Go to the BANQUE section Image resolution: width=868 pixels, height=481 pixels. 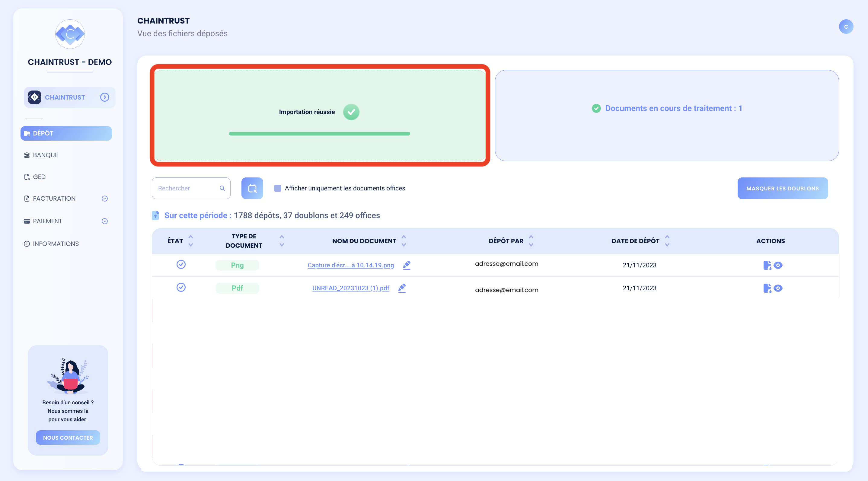tap(46, 155)
